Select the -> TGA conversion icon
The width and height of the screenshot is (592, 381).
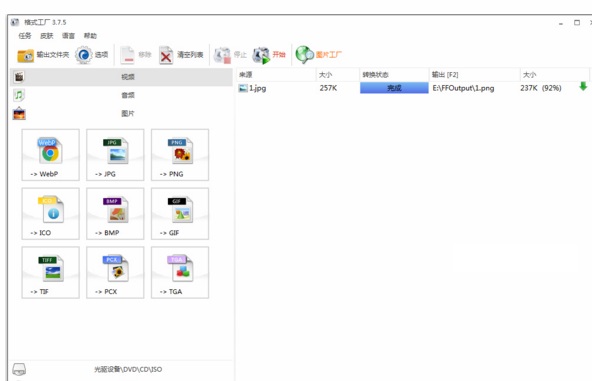[x=180, y=273]
